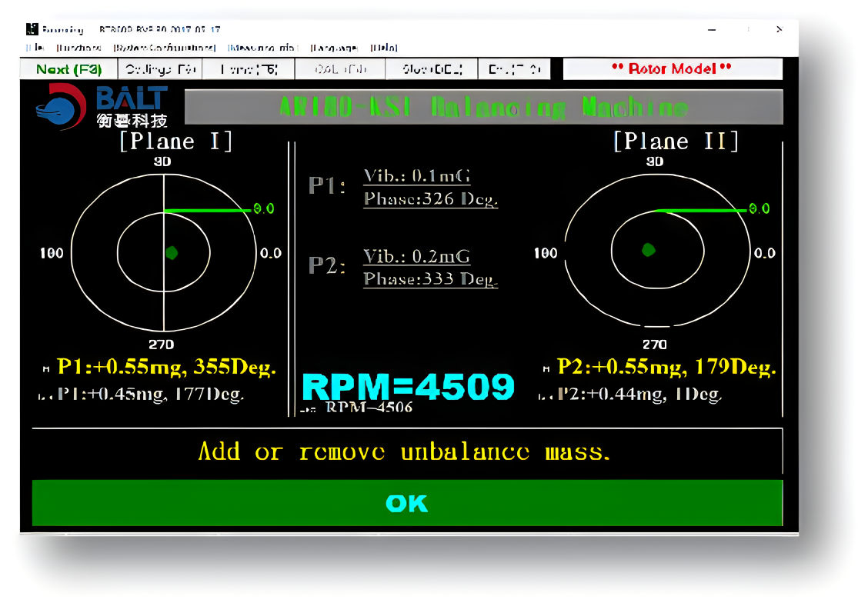Open the Functions menu

pyautogui.click(x=78, y=48)
